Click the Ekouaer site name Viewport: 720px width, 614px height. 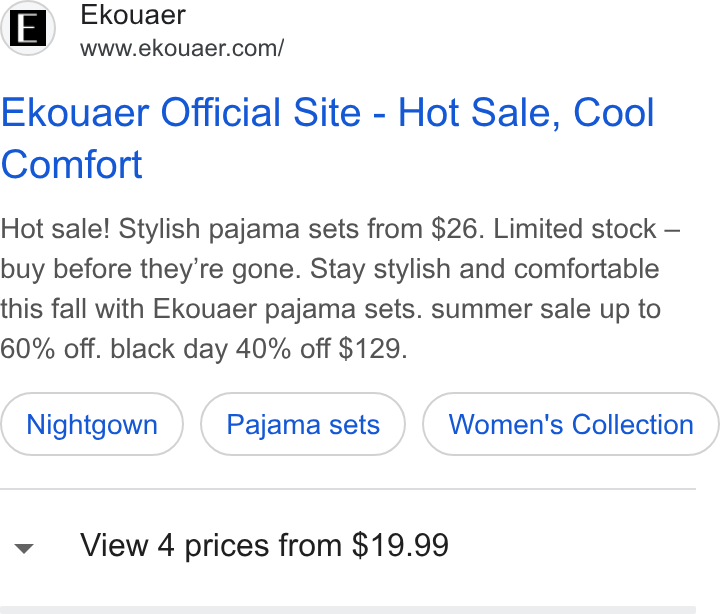pyautogui.click(x=133, y=15)
